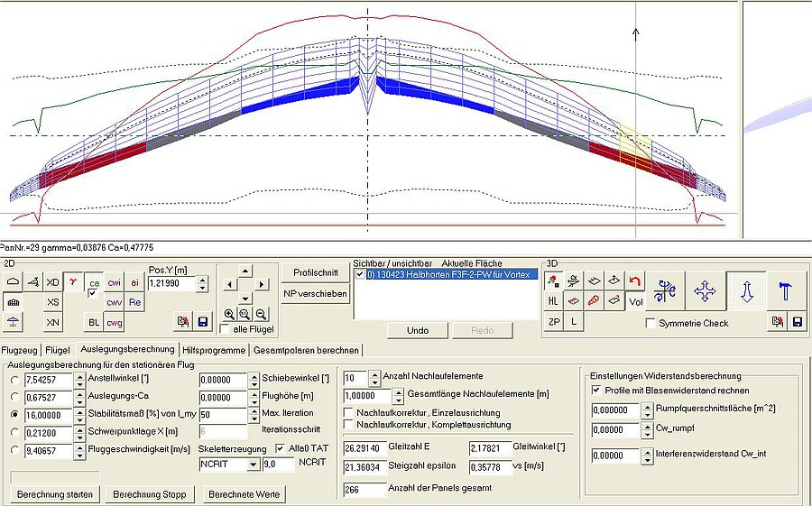Check the alle Flügel checkbox
This screenshot has width=812, height=506.
pyautogui.click(x=225, y=329)
